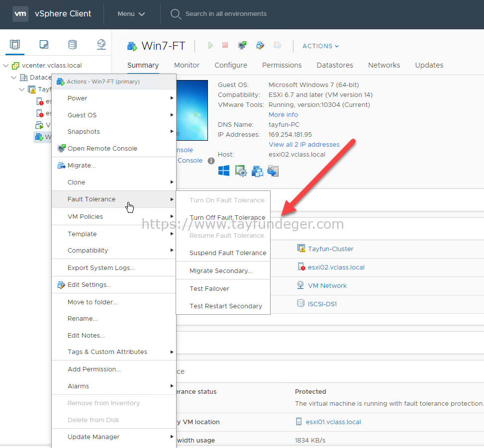Click the VMware vm logo
The height and width of the screenshot is (448, 484).
tap(20, 14)
